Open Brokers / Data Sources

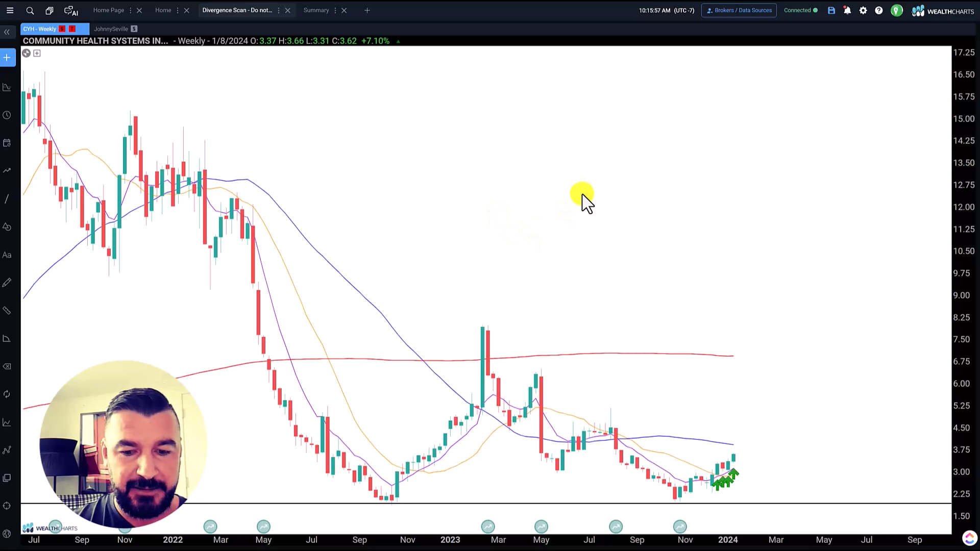[x=739, y=10]
